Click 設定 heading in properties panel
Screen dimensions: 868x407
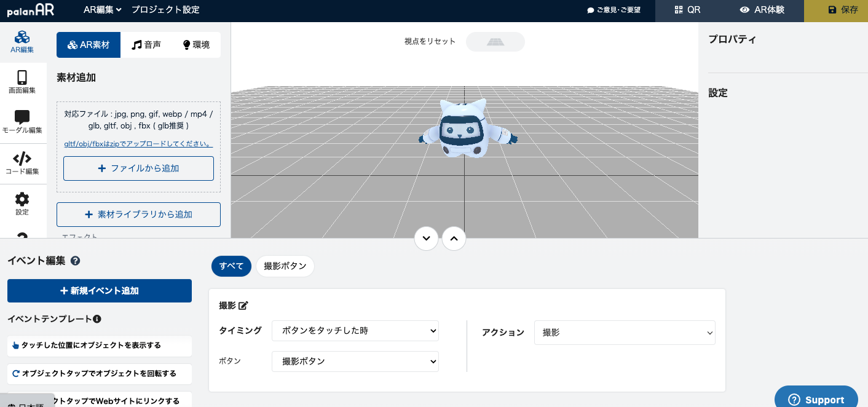click(x=718, y=93)
